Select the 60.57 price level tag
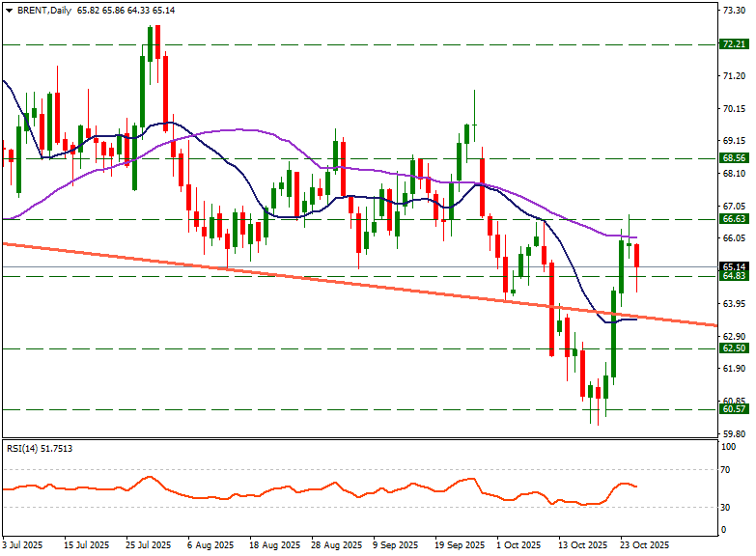756x556 pixels. coord(734,409)
